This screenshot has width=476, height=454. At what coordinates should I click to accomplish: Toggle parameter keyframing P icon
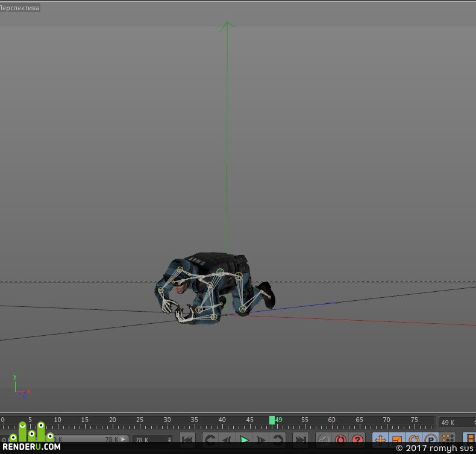click(430, 440)
